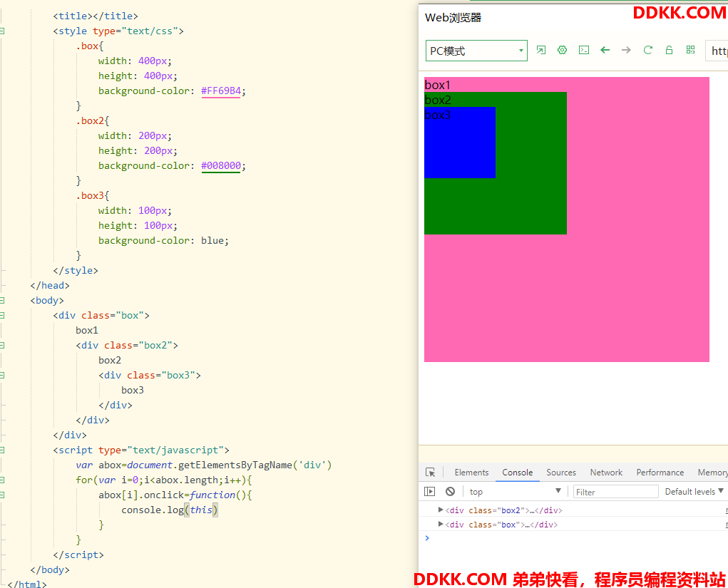Collapse the for loop code fold
The image size is (728, 588).
[x=2, y=480]
